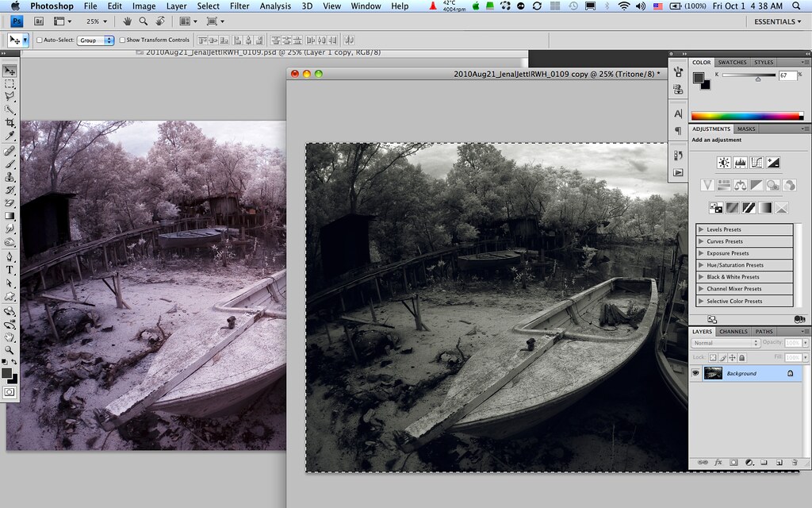Add a Brightness/Contrast adjustment
Image resolution: width=812 pixels, height=508 pixels.
pyautogui.click(x=723, y=163)
